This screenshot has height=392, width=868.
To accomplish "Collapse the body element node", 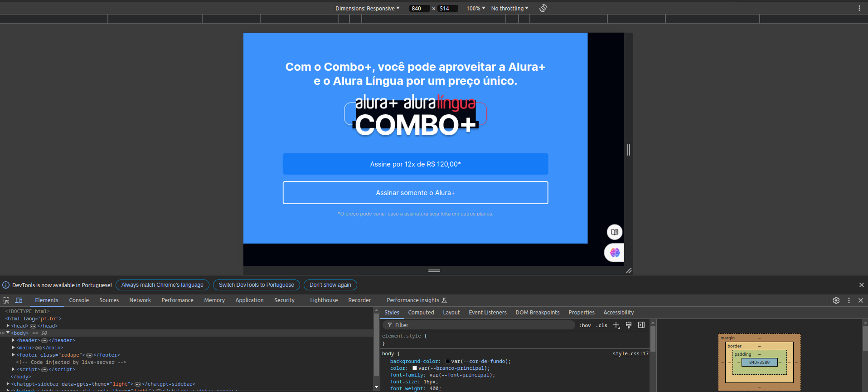I will tap(8, 333).
